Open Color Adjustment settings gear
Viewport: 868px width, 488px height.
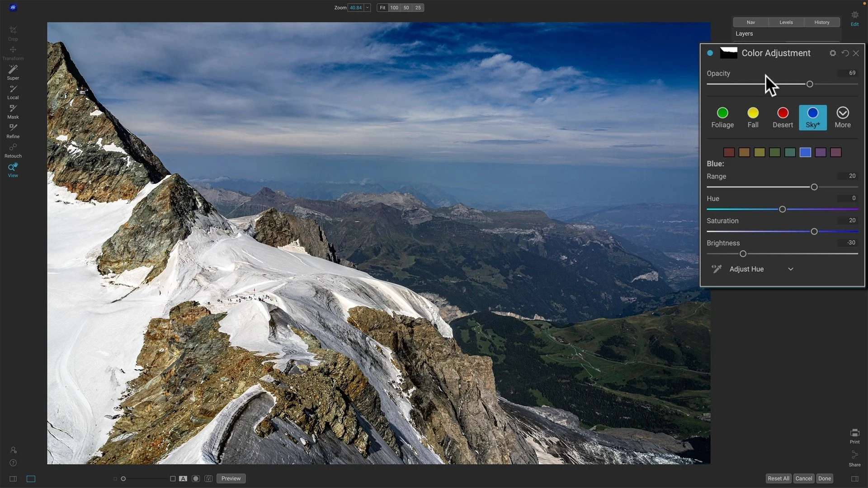pos(833,53)
